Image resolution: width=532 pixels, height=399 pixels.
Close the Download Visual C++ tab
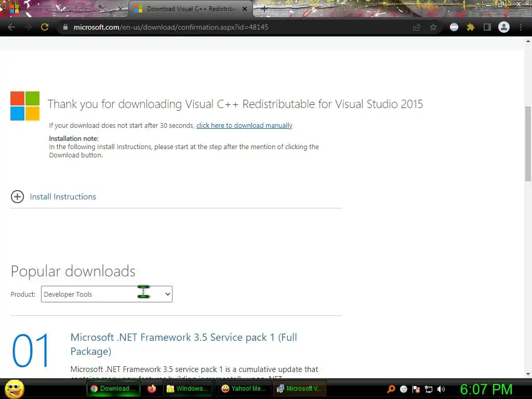[x=245, y=9]
